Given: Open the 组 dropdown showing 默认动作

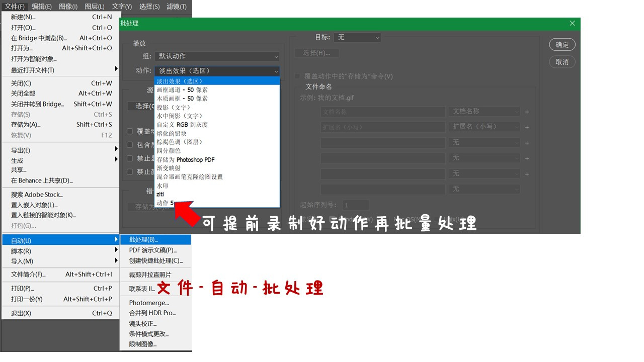Looking at the screenshot, I should 216,56.
